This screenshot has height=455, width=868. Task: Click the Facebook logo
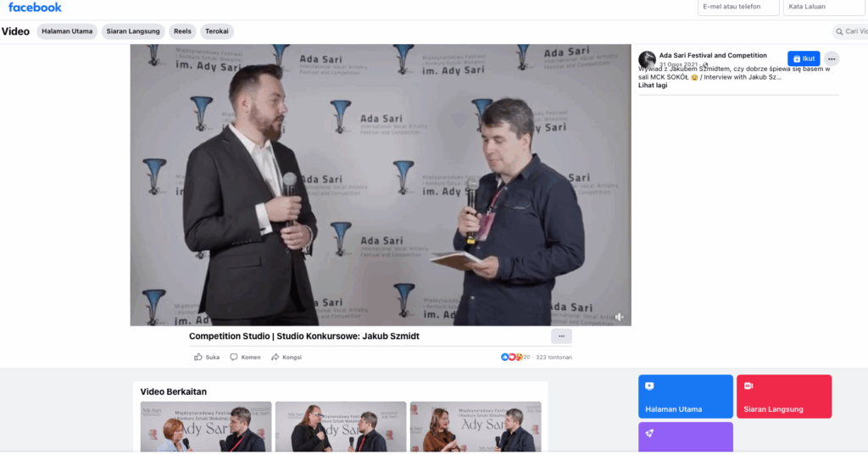point(35,8)
